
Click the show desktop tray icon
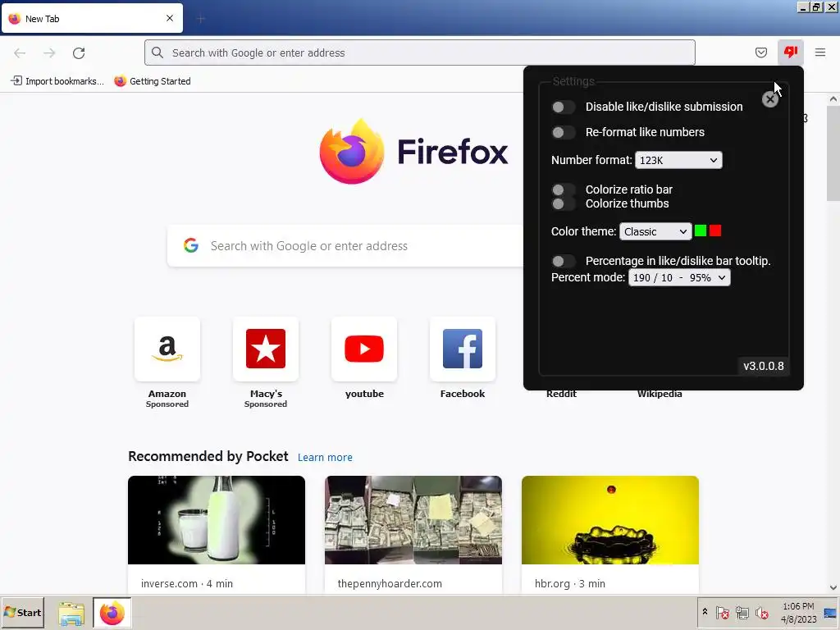(830, 613)
